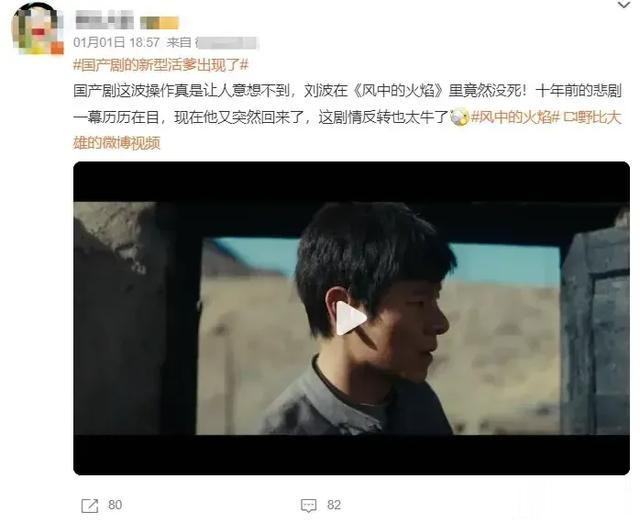Select the repost count 80

click(115, 505)
